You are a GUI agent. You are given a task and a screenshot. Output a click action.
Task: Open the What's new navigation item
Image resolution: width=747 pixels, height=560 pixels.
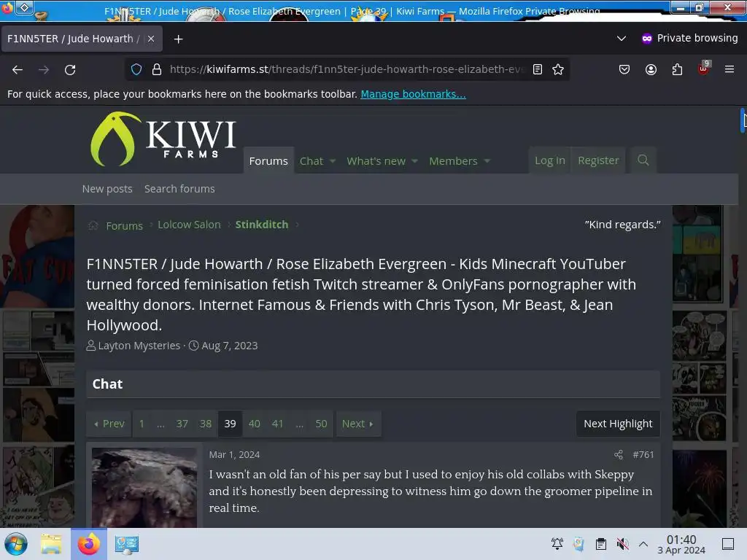(376, 161)
